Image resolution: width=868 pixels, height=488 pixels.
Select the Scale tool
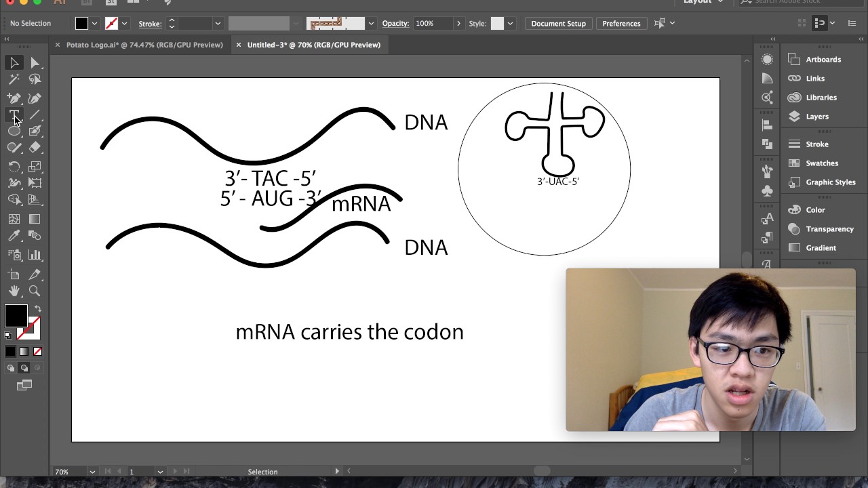[35, 167]
